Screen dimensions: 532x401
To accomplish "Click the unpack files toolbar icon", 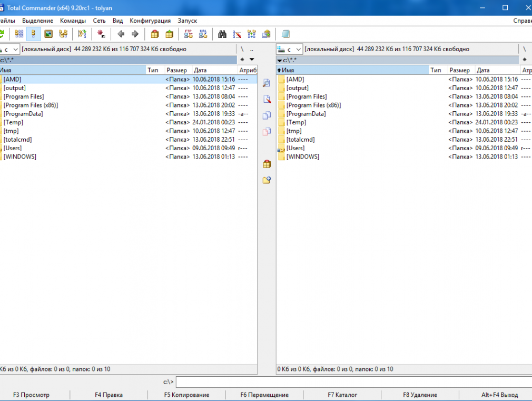I will tap(169, 34).
